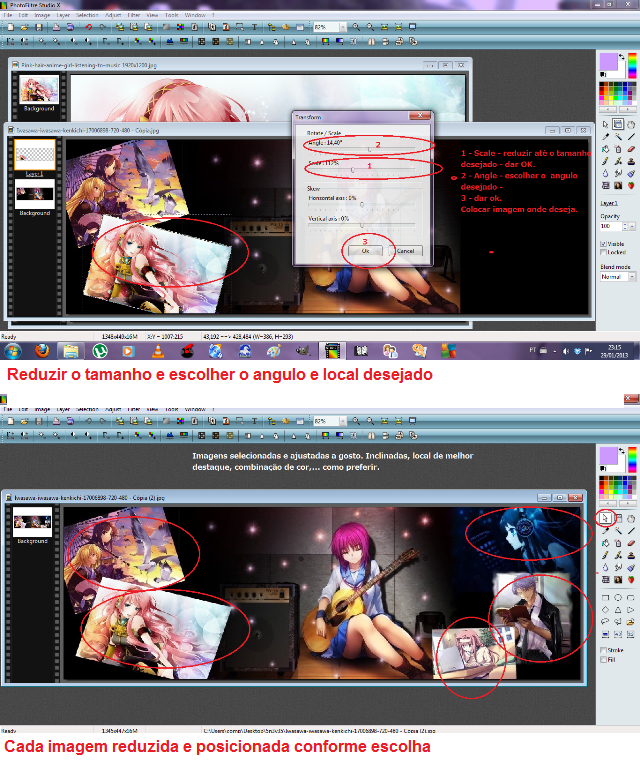Pick the Triangle selection shape
Screen dimensions: 640x772
point(618,610)
